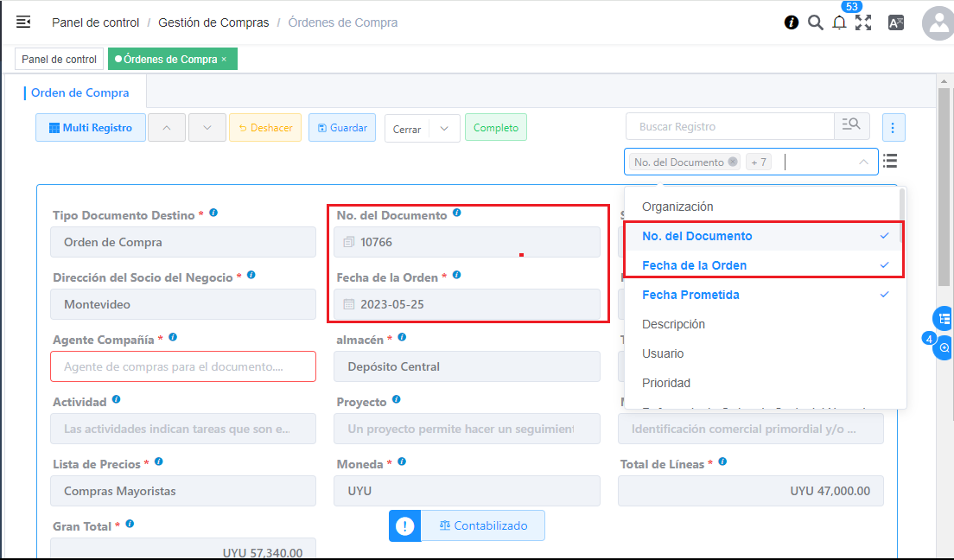Click the black info icon in top bar
The image size is (954, 560).
pyautogui.click(x=792, y=22)
